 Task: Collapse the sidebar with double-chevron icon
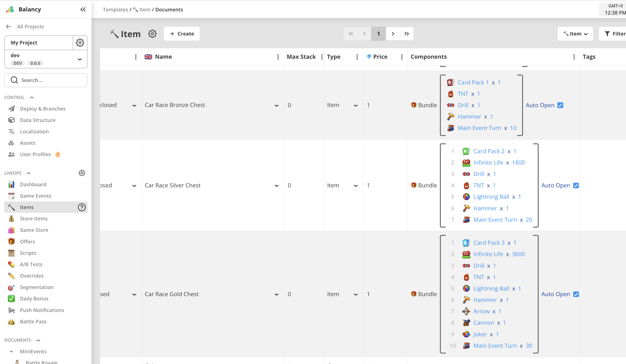(x=83, y=9)
